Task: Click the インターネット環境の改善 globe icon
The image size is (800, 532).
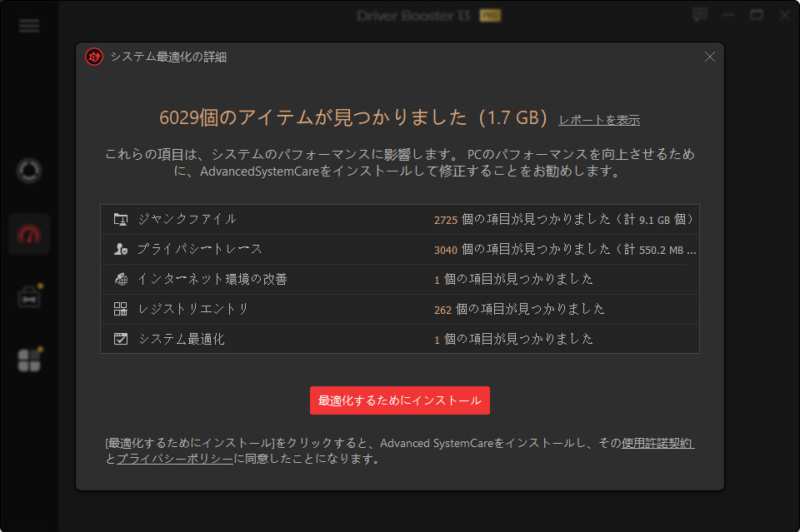Action: [120, 279]
